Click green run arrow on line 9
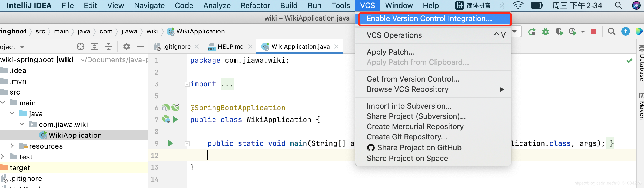This screenshot has width=644, height=188. (170, 143)
